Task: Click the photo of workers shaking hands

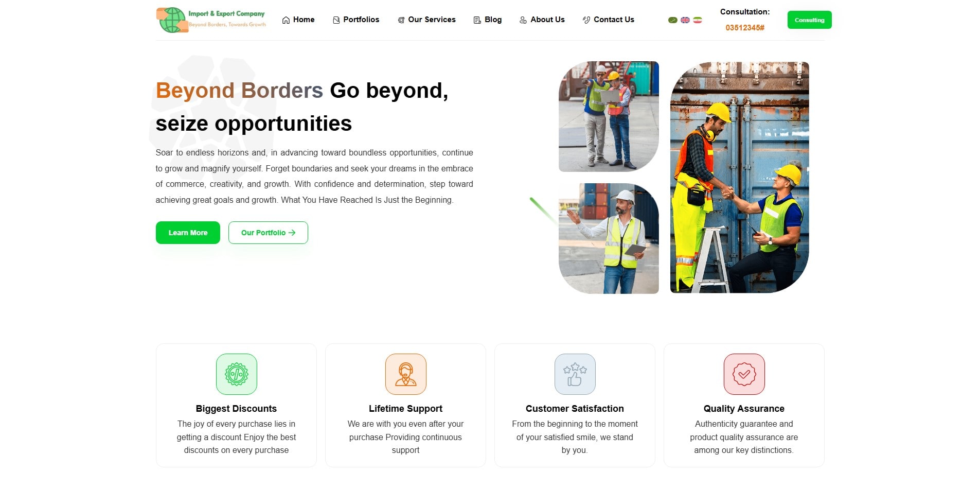Action: (x=739, y=178)
